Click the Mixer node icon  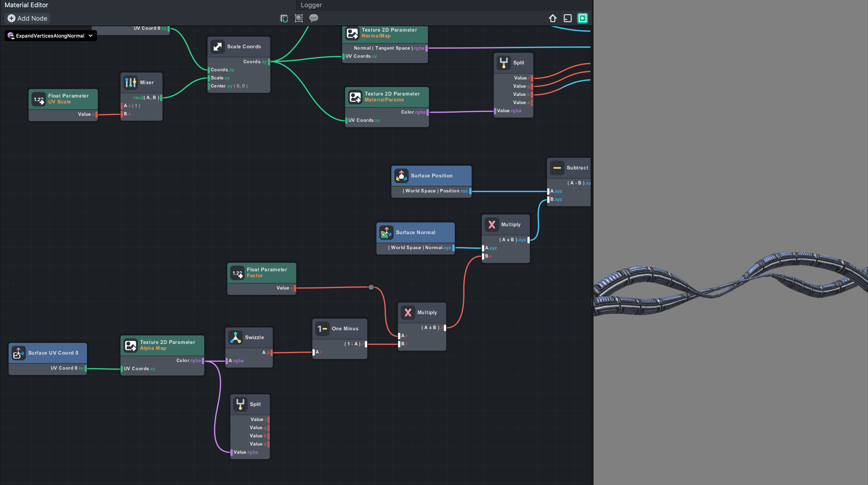[x=131, y=82]
